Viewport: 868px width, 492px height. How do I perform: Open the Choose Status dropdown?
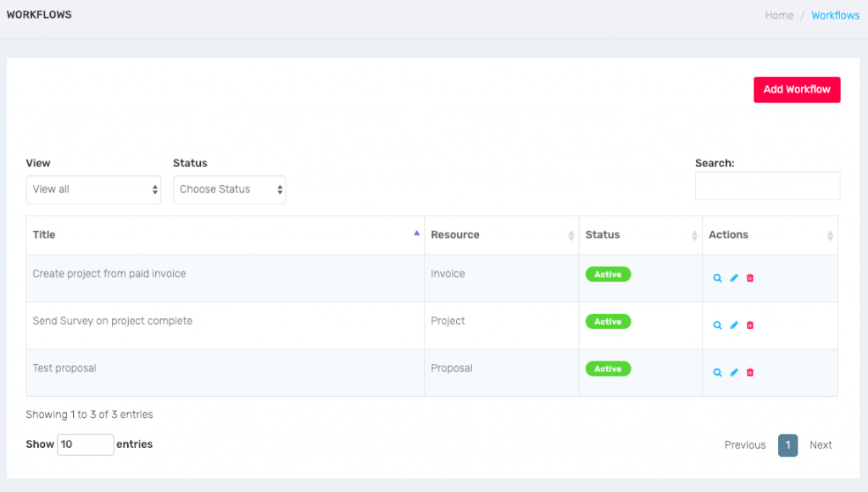click(x=229, y=189)
